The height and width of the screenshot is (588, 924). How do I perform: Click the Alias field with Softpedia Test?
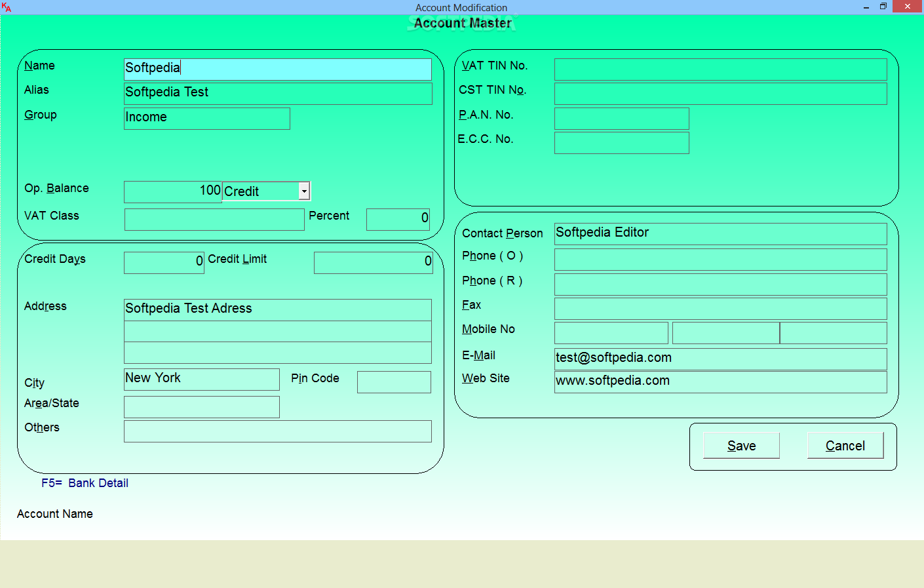[x=278, y=94]
